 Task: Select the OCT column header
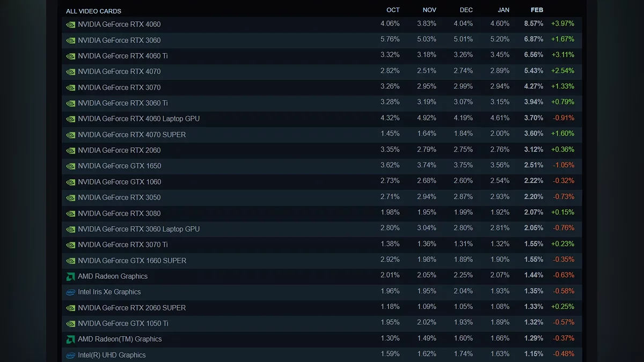pos(393,10)
